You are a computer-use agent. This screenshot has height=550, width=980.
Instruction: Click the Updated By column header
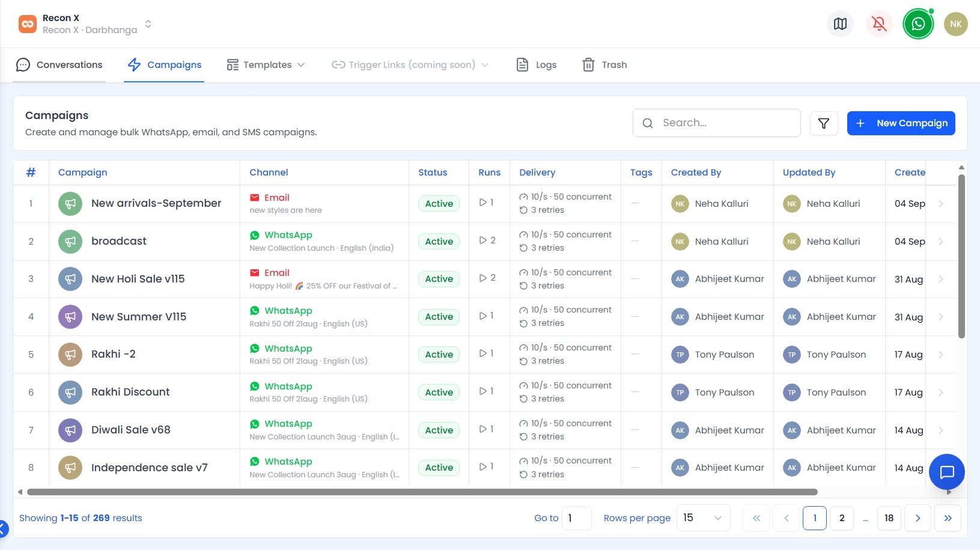coord(809,173)
